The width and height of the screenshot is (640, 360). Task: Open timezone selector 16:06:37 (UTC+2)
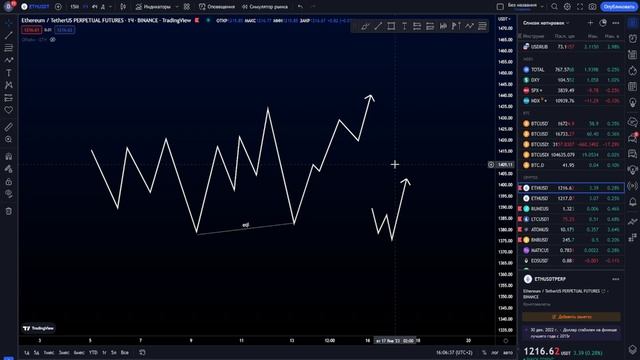click(454, 352)
